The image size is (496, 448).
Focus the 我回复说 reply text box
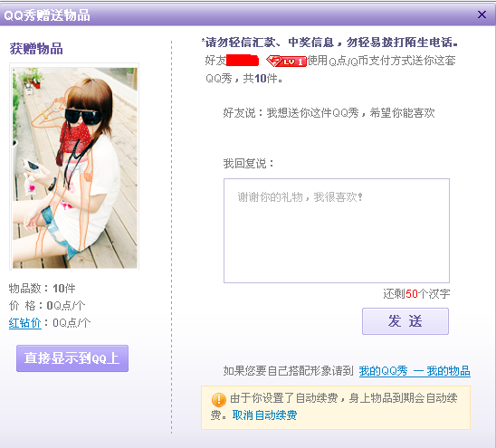coord(337,231)
